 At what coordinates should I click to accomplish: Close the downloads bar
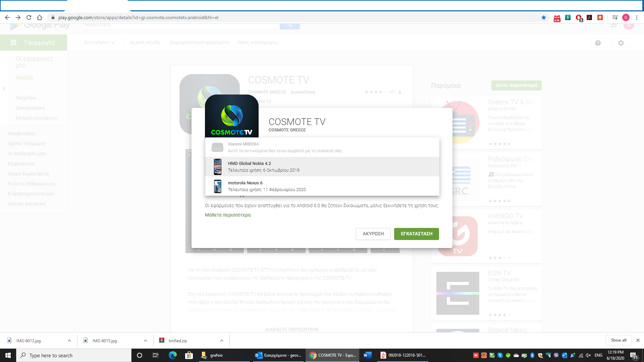click(638, 340)
